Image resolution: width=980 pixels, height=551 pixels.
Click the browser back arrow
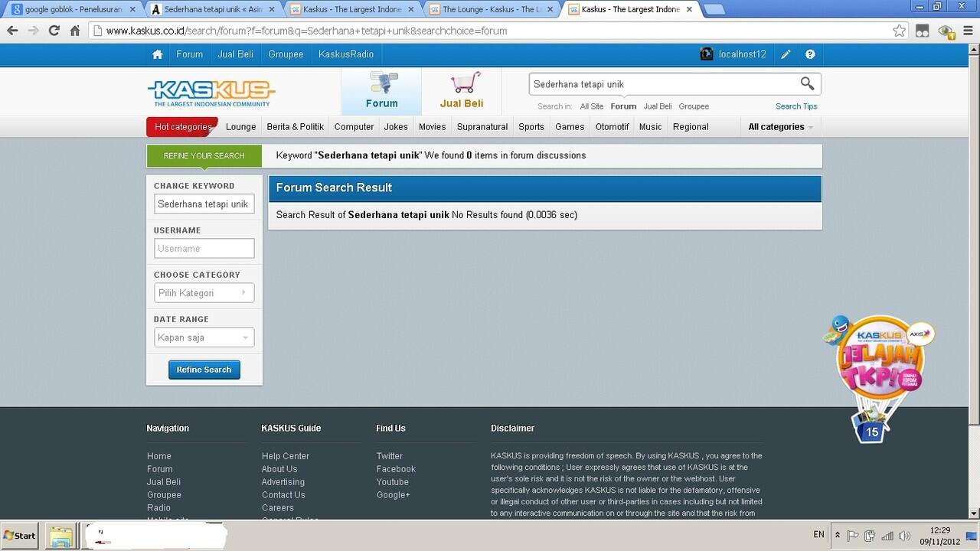pyautogui.click(x=12, y=31)
